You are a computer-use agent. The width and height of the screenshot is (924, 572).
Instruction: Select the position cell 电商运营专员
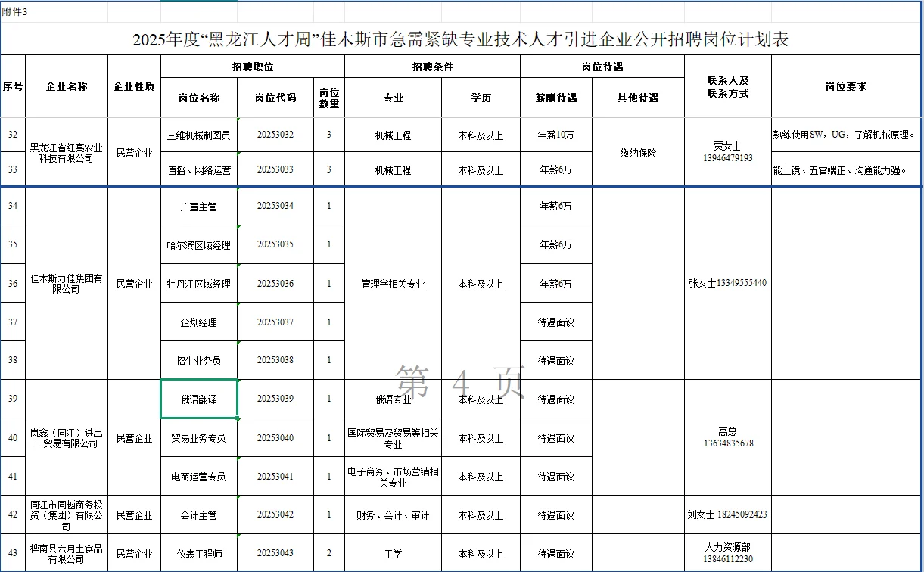point(199,476)
